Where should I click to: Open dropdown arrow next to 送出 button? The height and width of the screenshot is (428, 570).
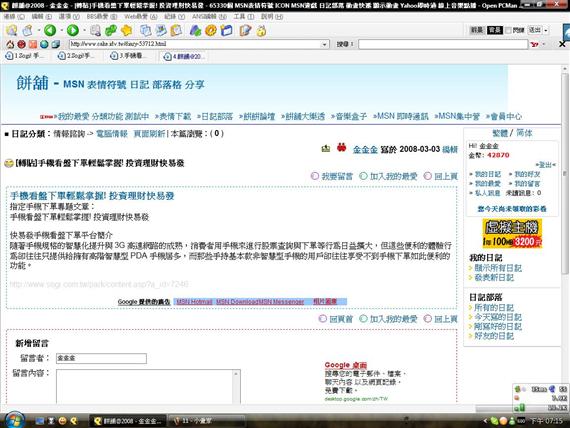(x=546, y=30)
